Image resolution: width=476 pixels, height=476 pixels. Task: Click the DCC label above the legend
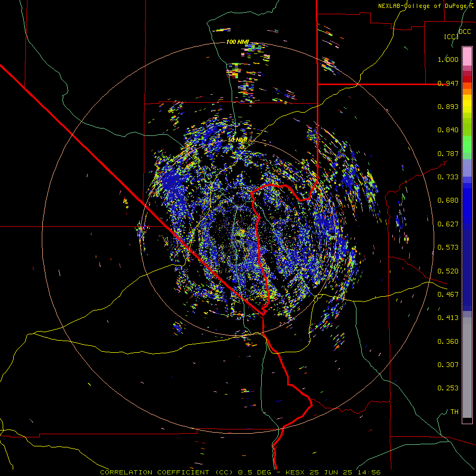point(465,32)
